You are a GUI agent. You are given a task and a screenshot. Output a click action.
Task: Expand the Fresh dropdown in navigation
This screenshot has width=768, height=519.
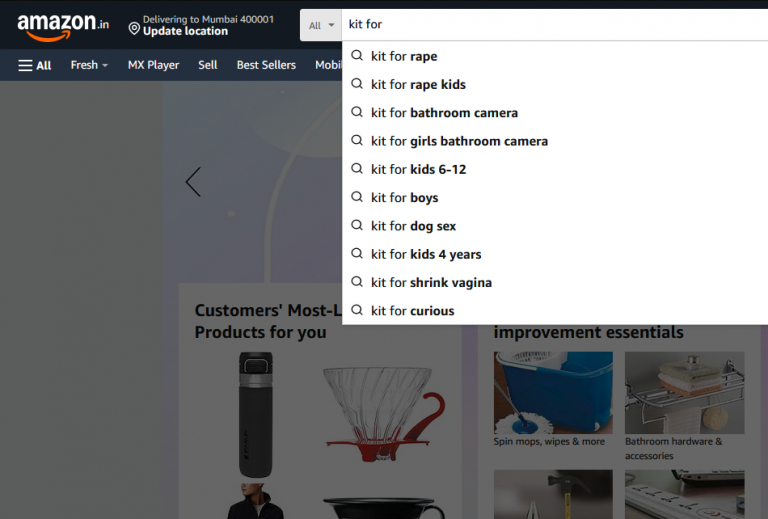[89, 65]
